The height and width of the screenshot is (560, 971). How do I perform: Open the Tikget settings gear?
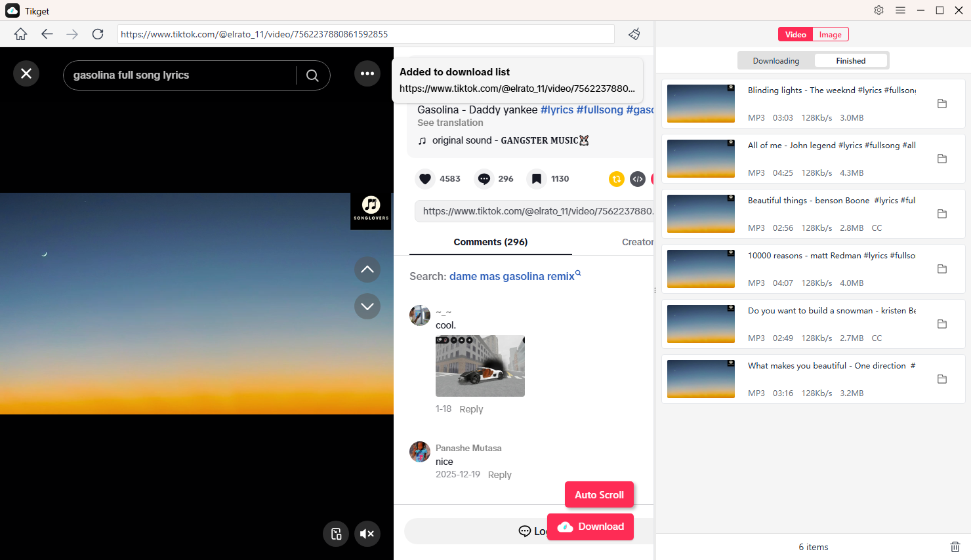pos(878,10)
